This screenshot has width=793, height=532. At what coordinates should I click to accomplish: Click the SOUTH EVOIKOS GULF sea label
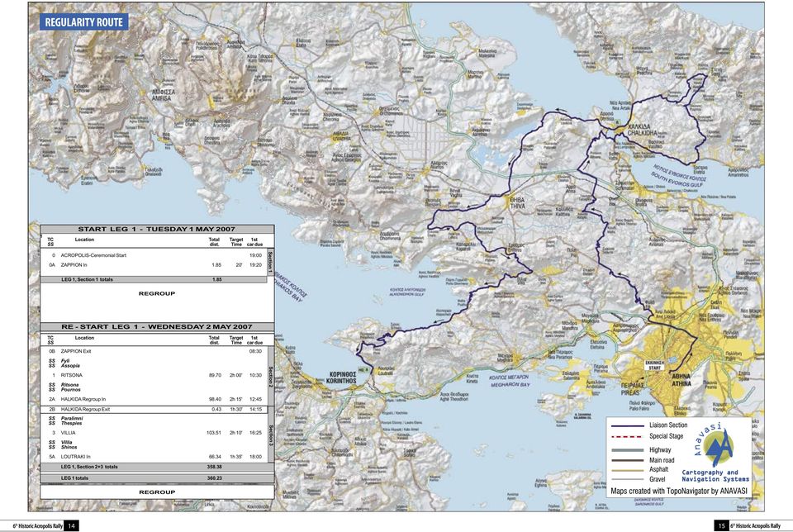coord(678,179)
